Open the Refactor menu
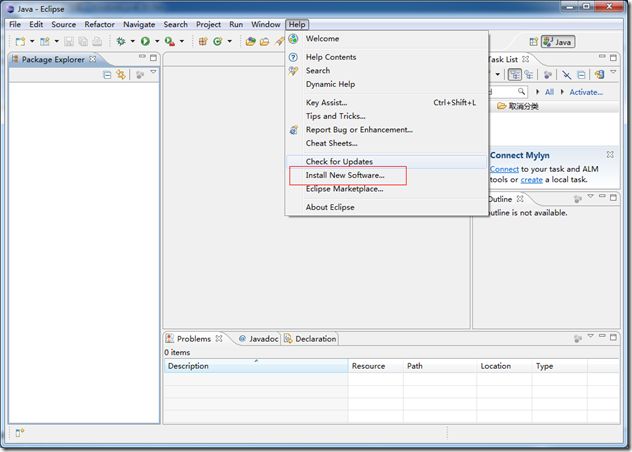632x452 pixels. pyautogui.click(x=100, y=24)
